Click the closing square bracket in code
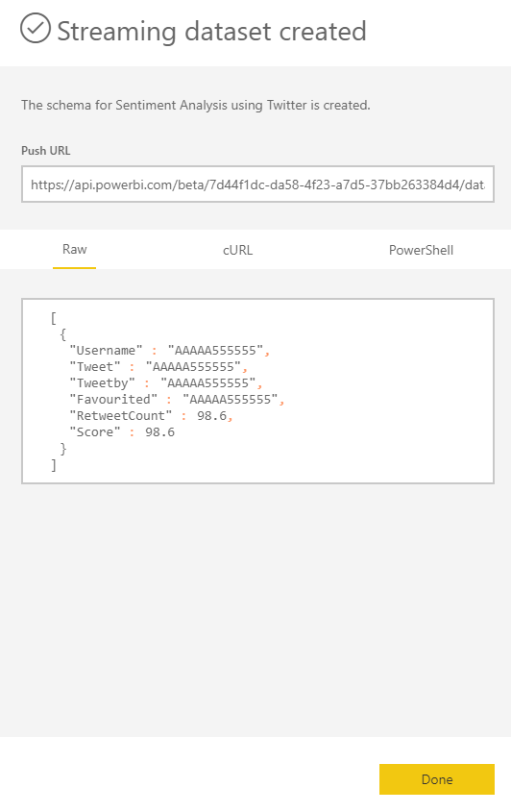511x812 pixels. click(54, 465)
